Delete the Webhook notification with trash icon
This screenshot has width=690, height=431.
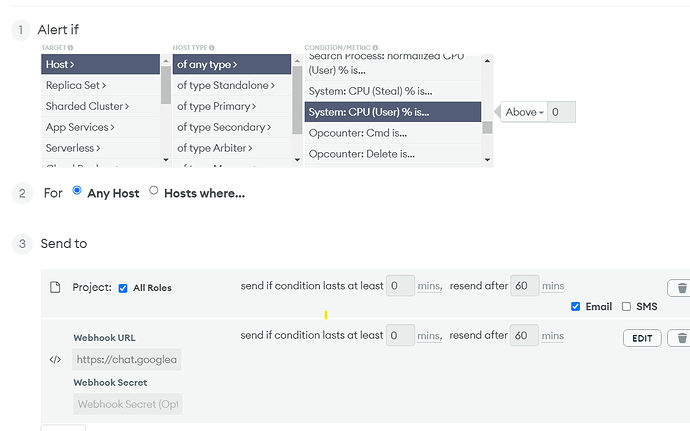click(680, 338)
